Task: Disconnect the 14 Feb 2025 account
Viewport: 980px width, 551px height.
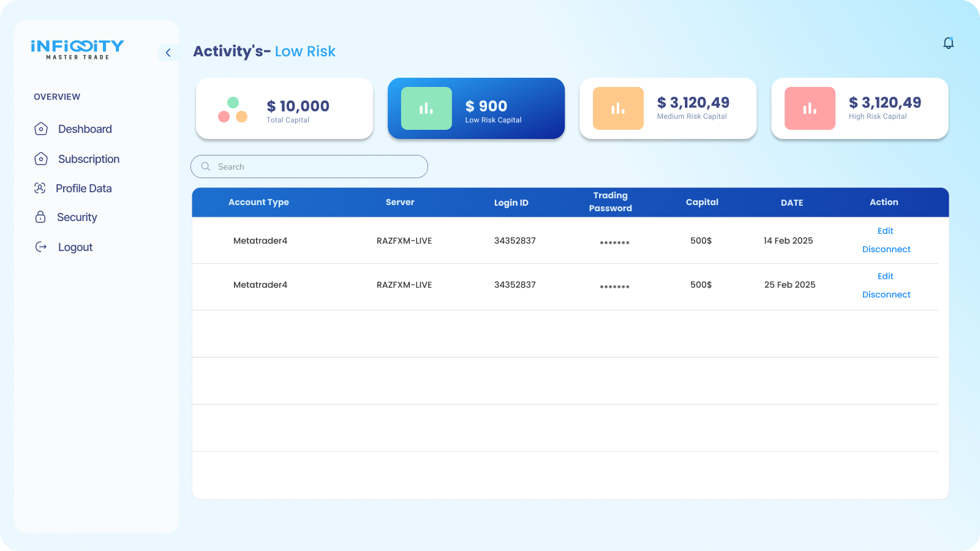Action: (x=886, y=249)
